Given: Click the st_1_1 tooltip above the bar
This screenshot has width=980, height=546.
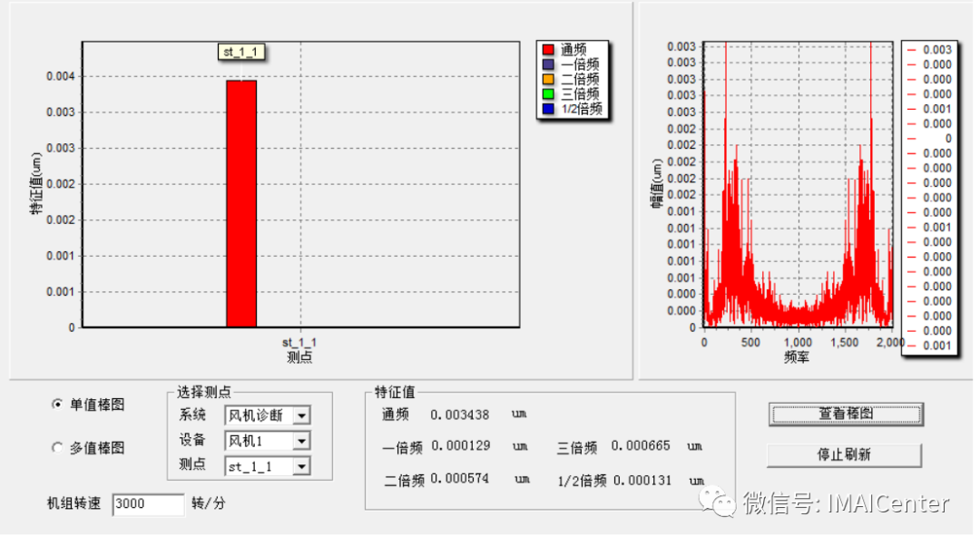Looking at the screenshot, I should (x=244, y=53).
